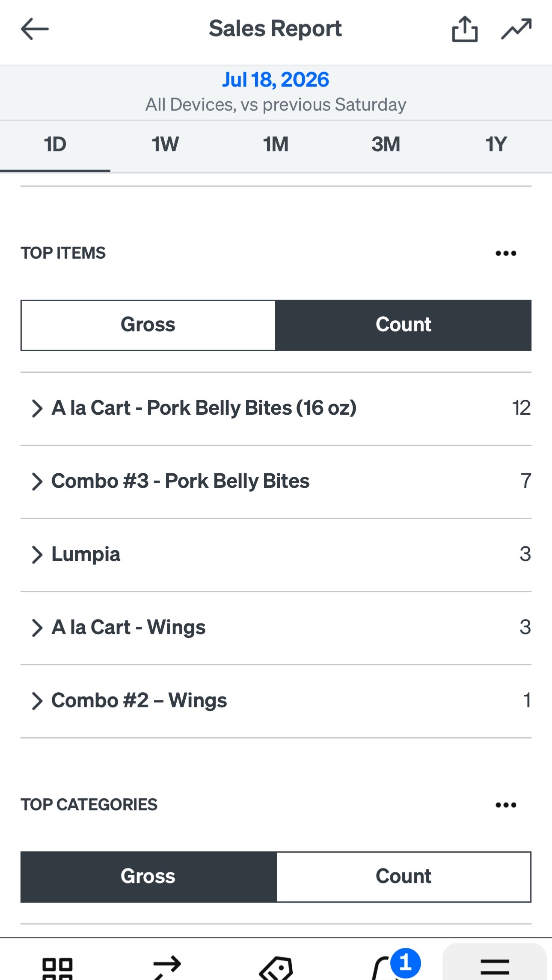552x980 pixels.
Task: Open the grid dashboard icon in bottom bar
Action: tap(57, 968)
